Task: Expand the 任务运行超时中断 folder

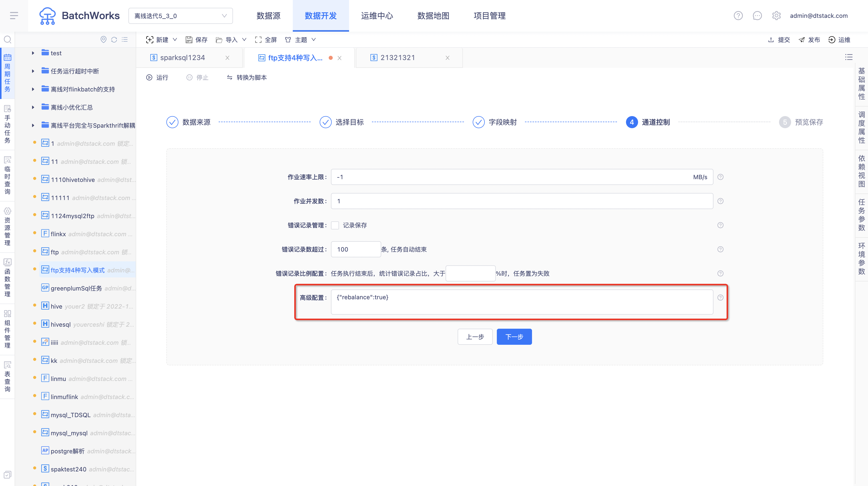Action: (33, 71)
